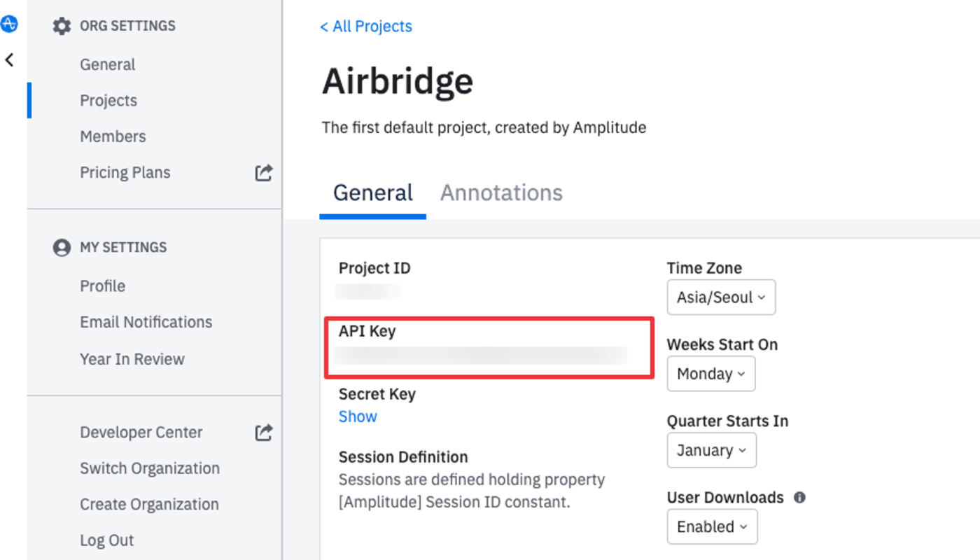Collapse the sidebar using the chevron
The height and width of the screenshot is (560, 980).
(x=10, y=59)
